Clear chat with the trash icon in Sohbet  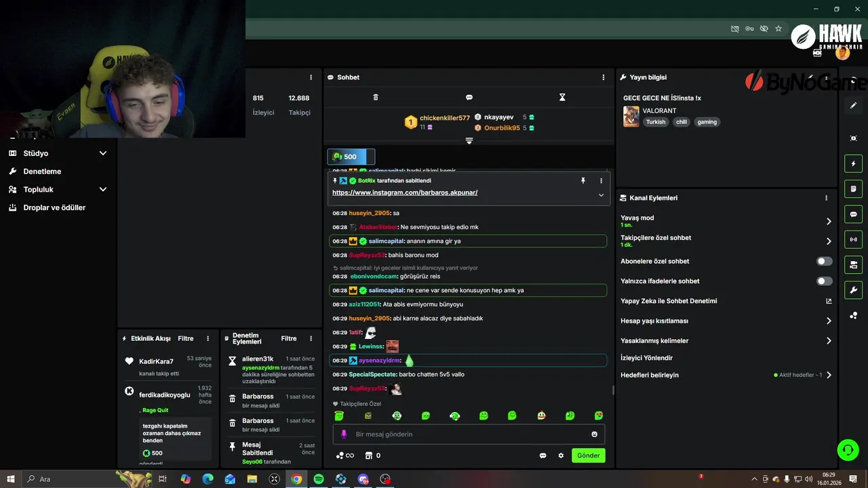tap(376, 98)
